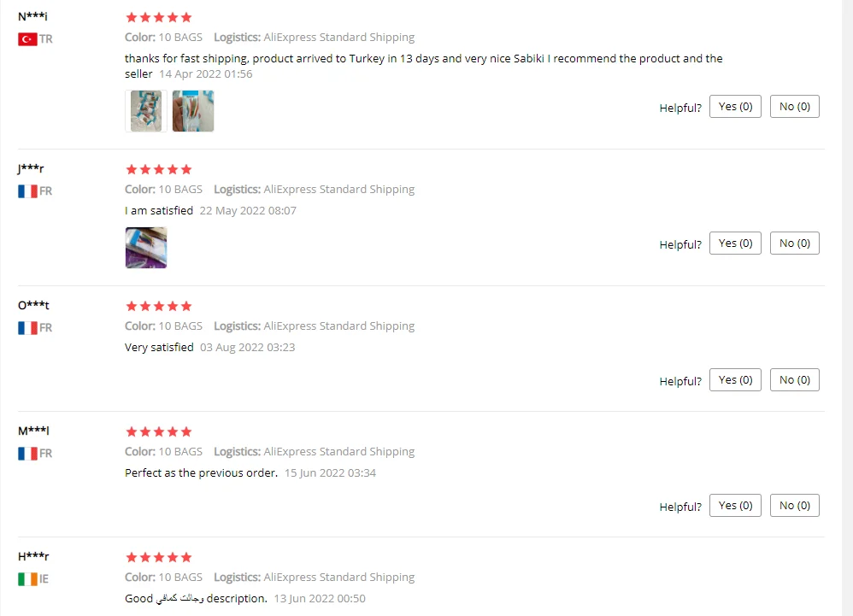853x616 pixels.
Task: Open second photo in N***i's Turkey review
Action: 193,111
